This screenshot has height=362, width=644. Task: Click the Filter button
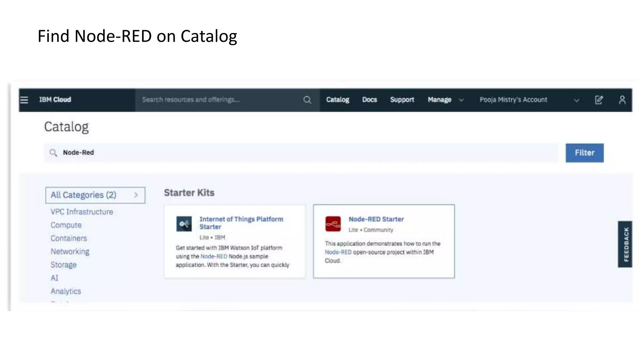point(585,153)
